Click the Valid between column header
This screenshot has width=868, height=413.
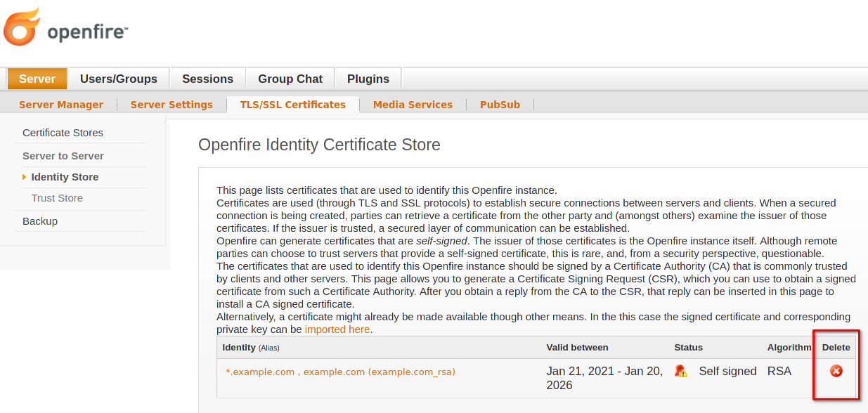tap(577, 348)
